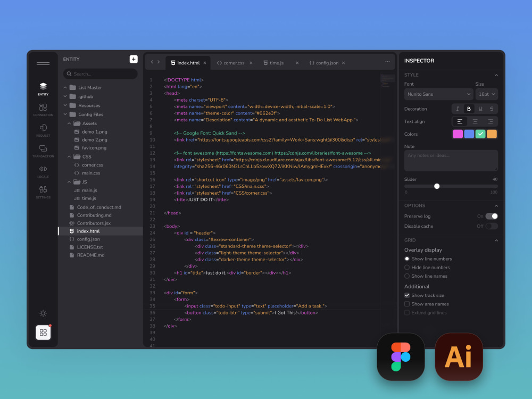Toggle the Disable cache switch
532x399 pixels.
pyautogui.click(x=491, y=226)
